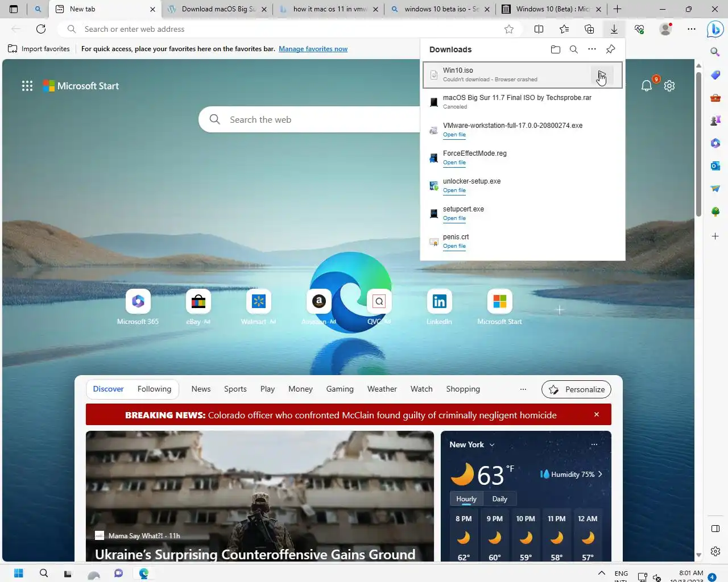Open sidebar Games chess icon
This screenshot has height=582, width=728.
(715, 120)
